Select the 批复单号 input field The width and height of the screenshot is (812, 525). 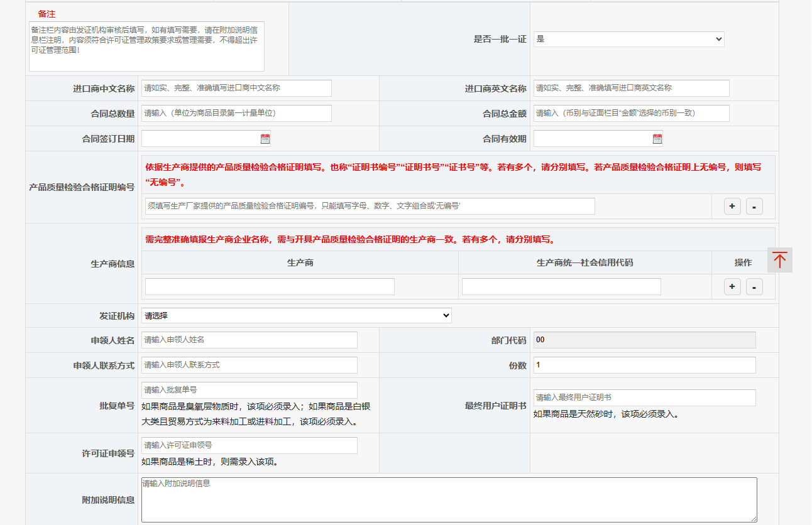click(249, 390)
